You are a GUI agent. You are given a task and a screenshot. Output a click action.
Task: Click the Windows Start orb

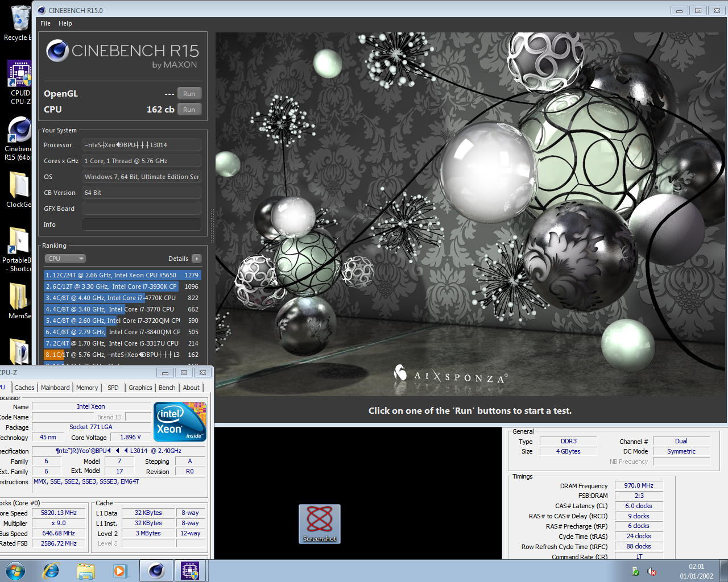tap(15, 571)
